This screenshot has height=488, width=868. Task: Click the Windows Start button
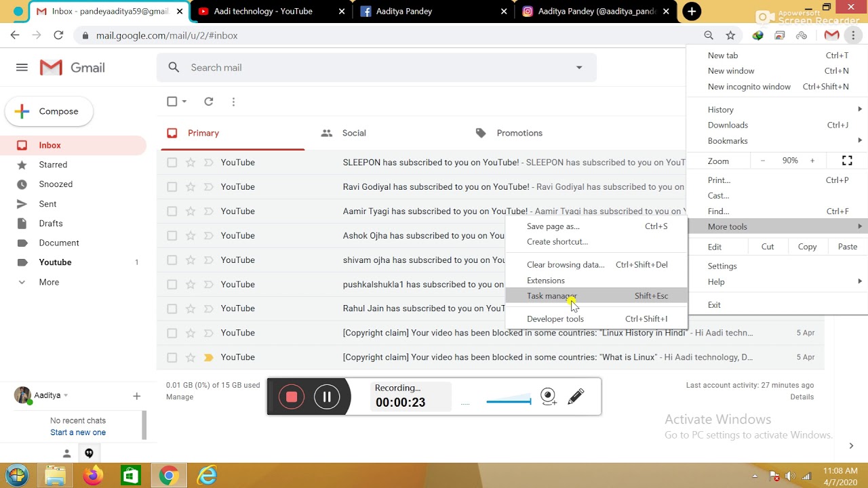16,476
